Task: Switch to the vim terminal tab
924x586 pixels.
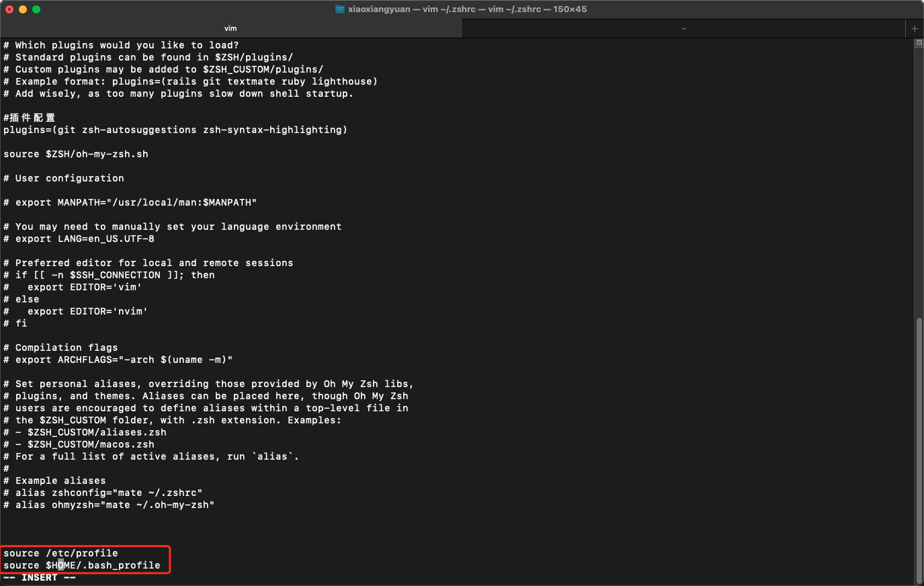Action: pos(230,28)
